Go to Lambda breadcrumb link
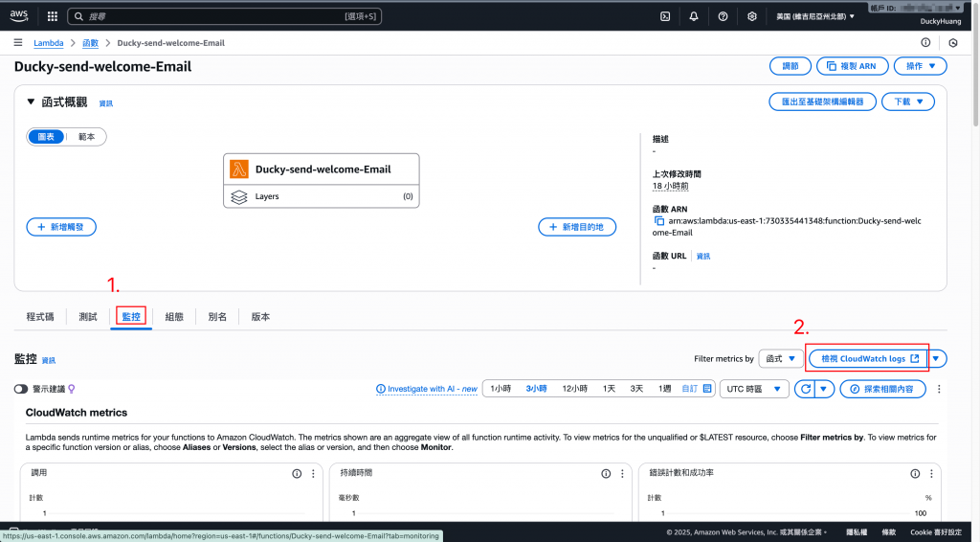980x542 pixels. (x=48, y=43)
